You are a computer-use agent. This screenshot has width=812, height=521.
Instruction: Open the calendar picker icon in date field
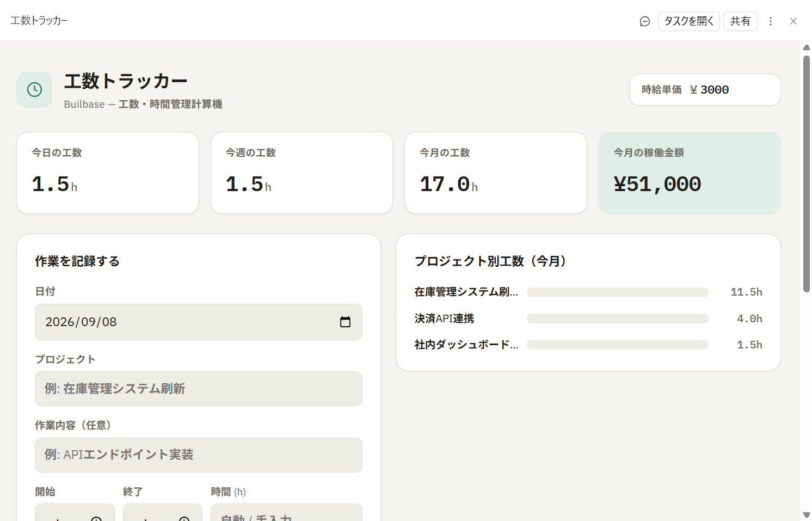(x=345, y=322)
